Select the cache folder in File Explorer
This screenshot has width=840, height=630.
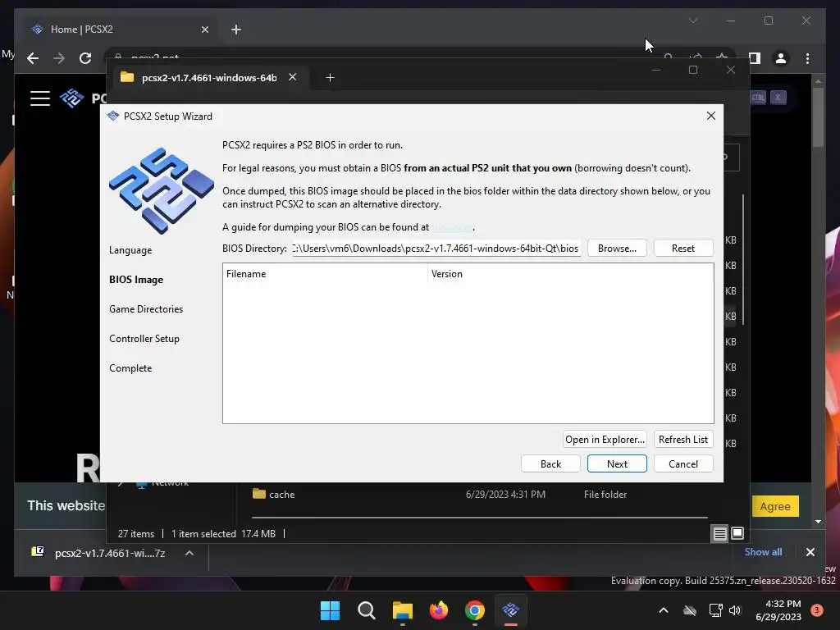click(x=282, y=495)
